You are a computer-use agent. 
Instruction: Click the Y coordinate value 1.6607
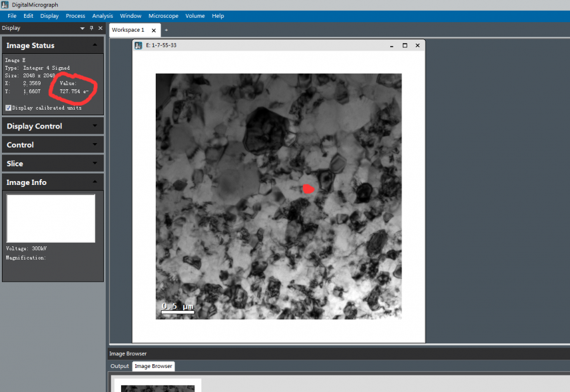[32, 91]
